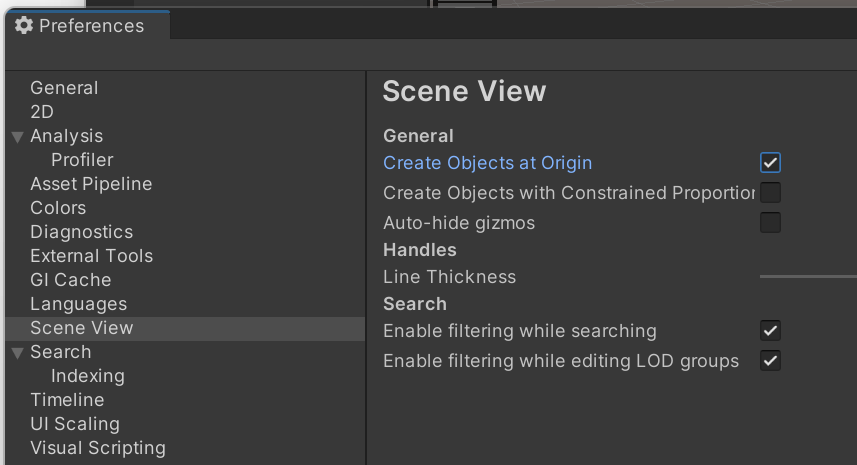This screenshot has height=465, width=857.
Task: Open Indexing under Search
Action: (x=88, y=376)
